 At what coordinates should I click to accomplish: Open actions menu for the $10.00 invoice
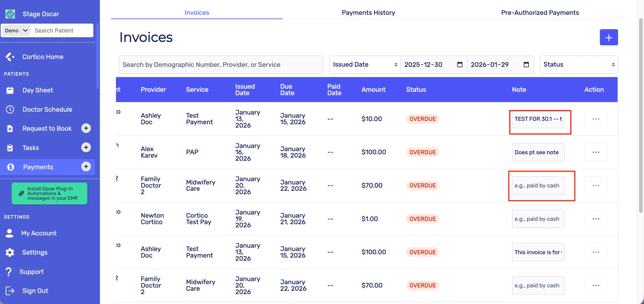pyautogui.click(x=596, y=119)
